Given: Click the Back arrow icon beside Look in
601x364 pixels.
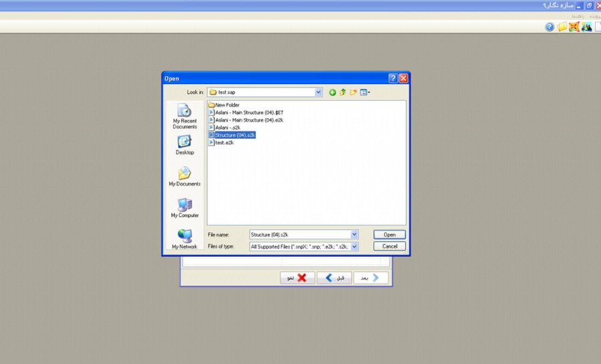Looking at the screenshot, I should 333,92.
